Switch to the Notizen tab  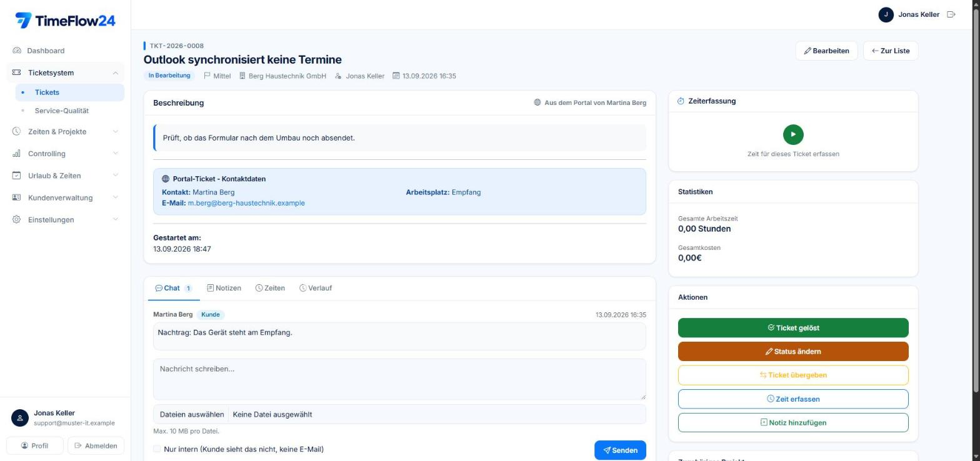click(x=224, y=288)
